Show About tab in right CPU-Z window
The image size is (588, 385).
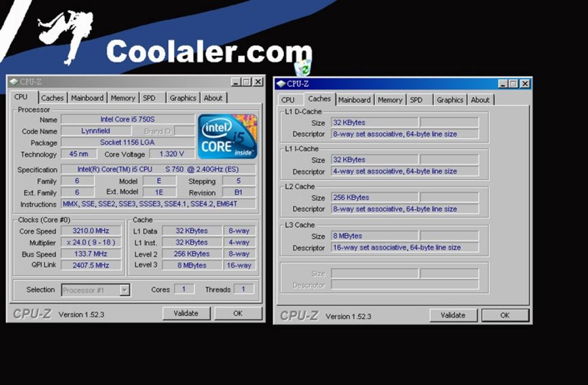click(480, 100)
